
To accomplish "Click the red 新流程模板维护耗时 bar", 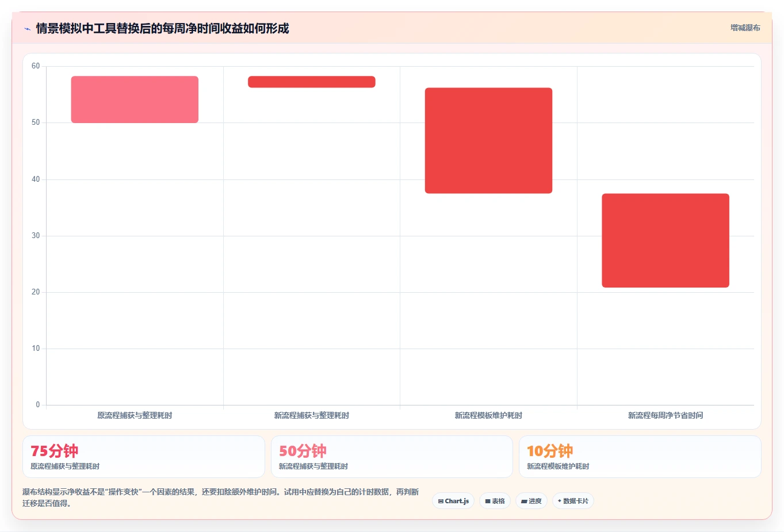I will pyautogui.click(x=488, y=140).
